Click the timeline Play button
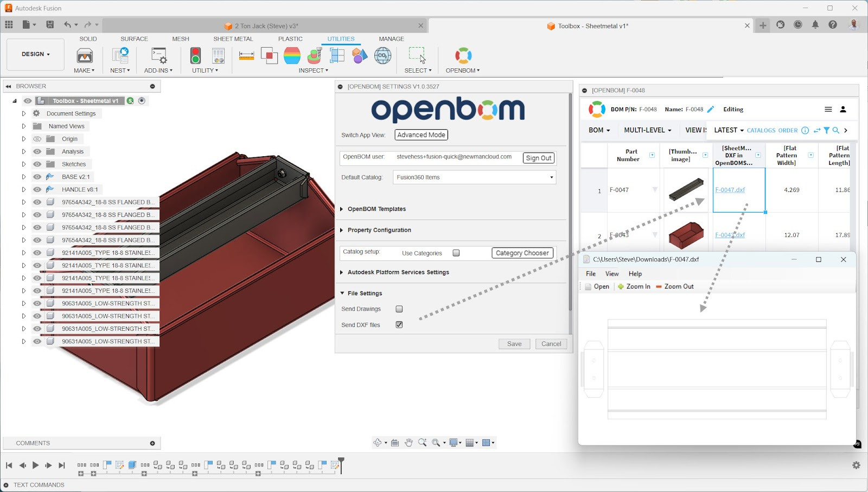 tap(35, 465)
